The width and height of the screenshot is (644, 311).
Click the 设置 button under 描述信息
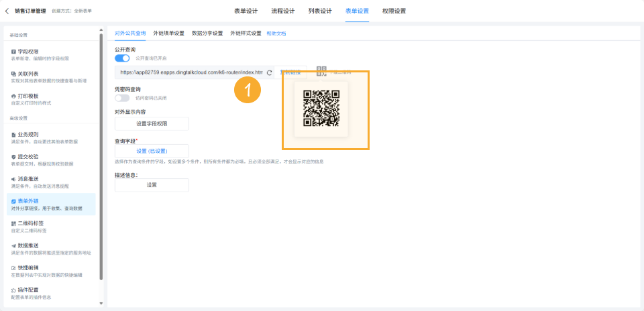[x=152, y=185]
